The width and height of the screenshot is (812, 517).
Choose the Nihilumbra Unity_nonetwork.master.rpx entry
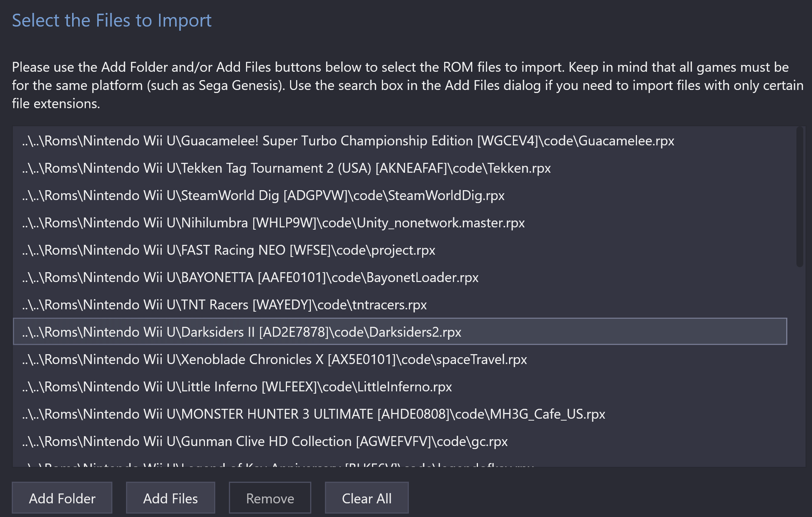(x=400, y=223)
